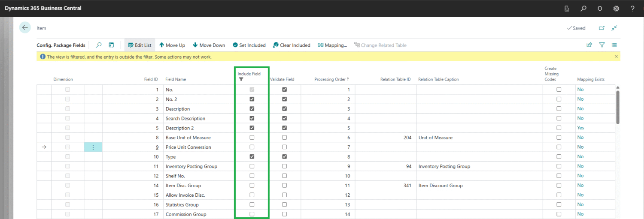Open the Relation Table ID column header menu
The image size is (644, 219).
tap(395, 79)
